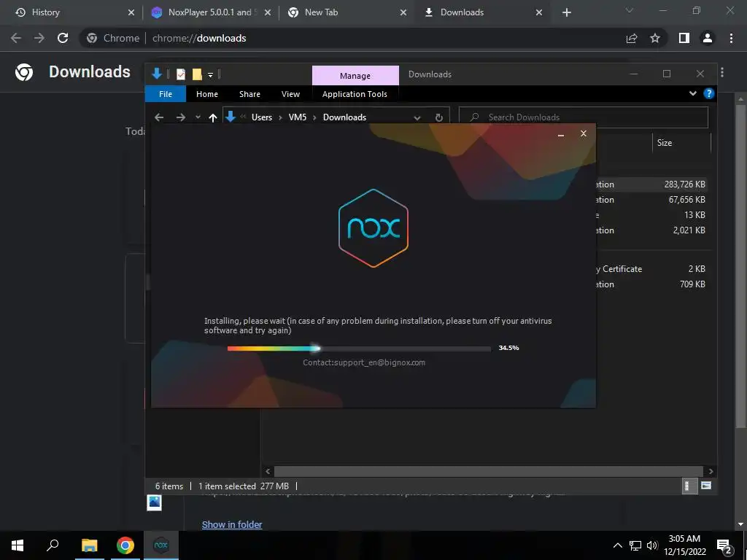Click VM5 in the breadcrumb path
This screenshot has height=560, width=747.
(298, 117)
